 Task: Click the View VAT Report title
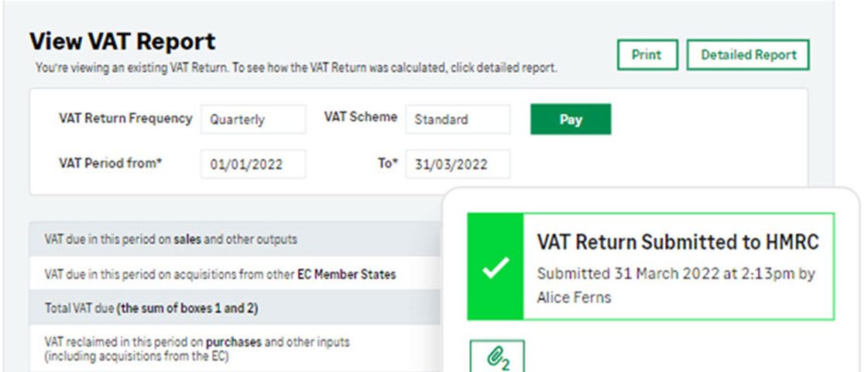coord(122,42)
